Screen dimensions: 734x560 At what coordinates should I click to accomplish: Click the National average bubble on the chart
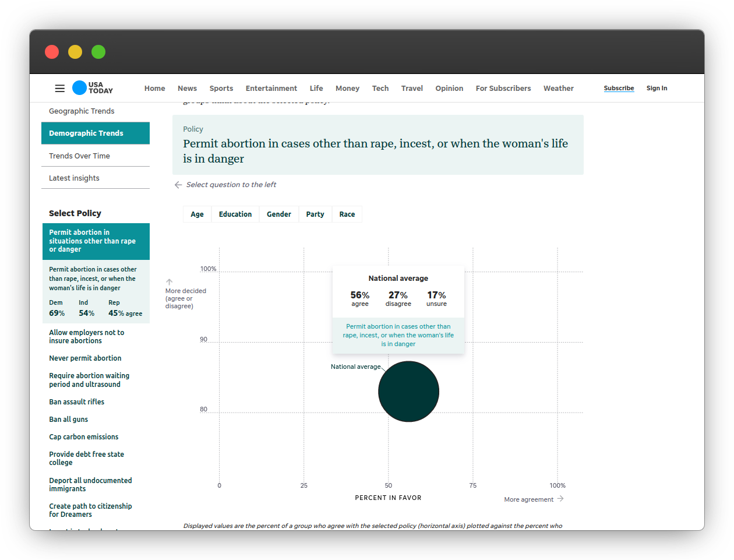point(408,392)
